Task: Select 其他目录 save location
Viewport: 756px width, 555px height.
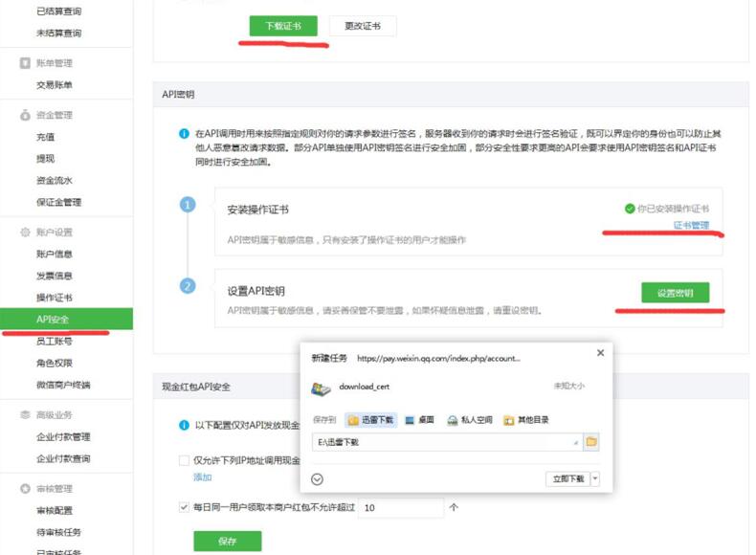Action: point(526,420)
